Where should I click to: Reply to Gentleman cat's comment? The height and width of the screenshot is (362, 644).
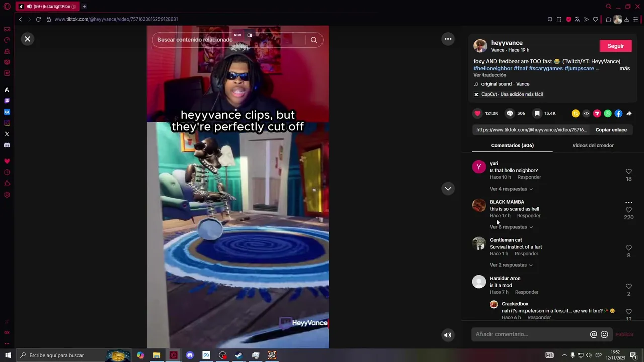pos(526,254)
